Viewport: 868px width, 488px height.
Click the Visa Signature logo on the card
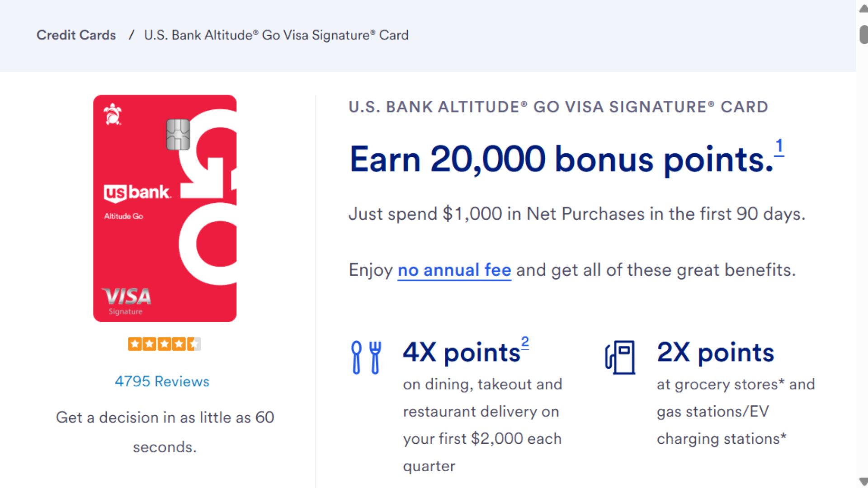pyautogui.click(x=127, y=301)
